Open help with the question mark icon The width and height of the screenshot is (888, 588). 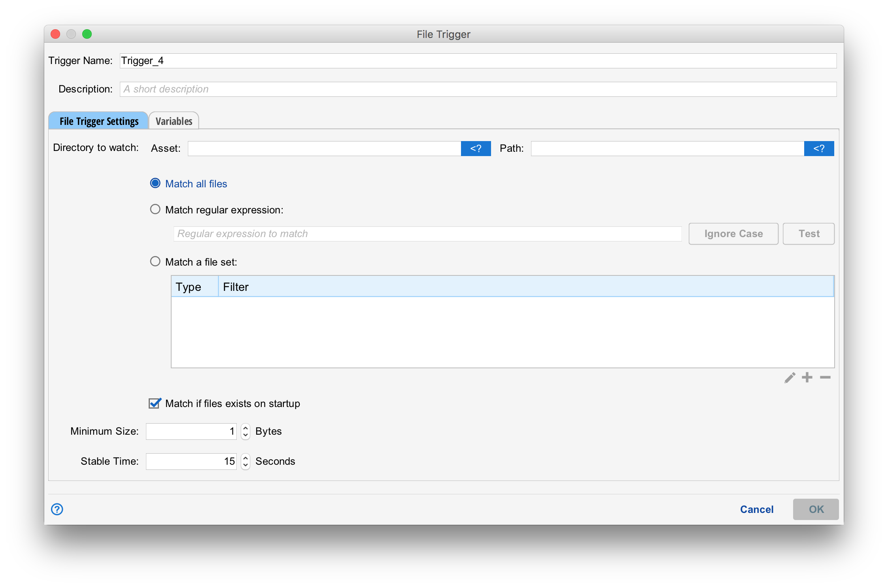point(57,509)
